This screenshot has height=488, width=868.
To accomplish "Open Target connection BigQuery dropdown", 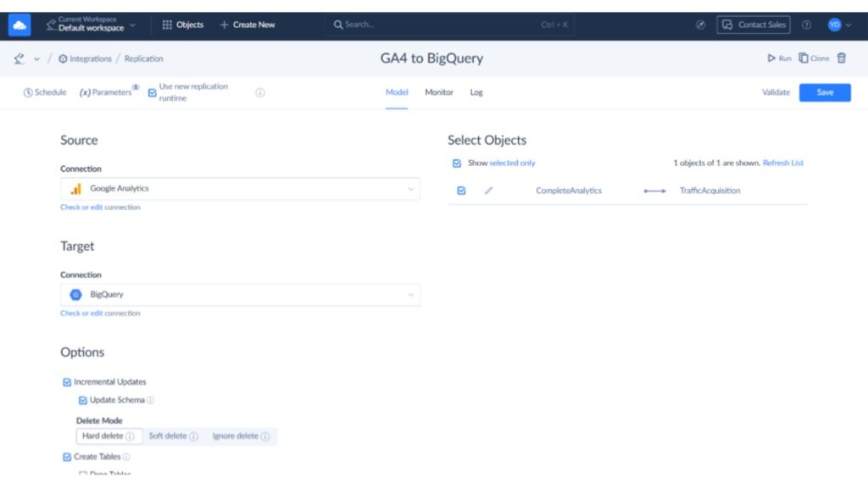I will (240, 295).
